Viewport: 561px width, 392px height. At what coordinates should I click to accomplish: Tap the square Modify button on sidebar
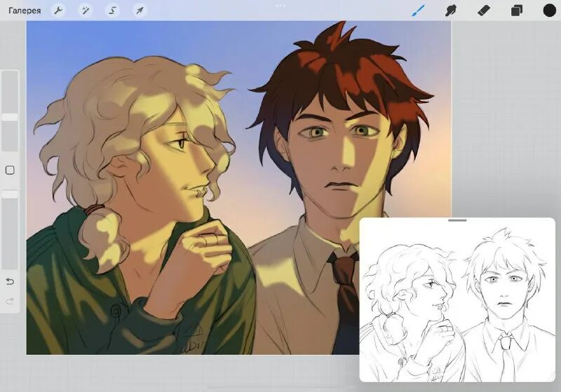click(x=10, y=170)
